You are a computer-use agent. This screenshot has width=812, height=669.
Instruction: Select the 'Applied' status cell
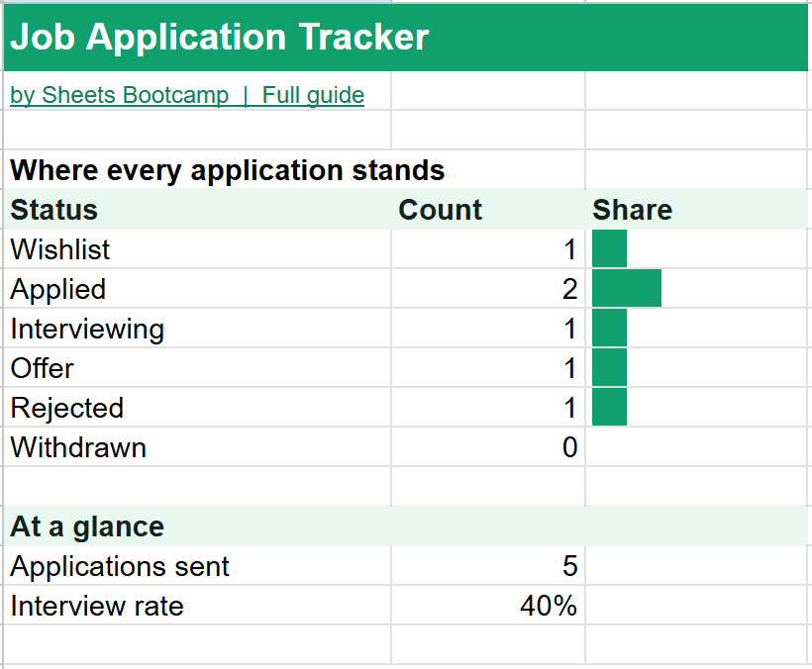pyautogui.click(x=197, y=289)
